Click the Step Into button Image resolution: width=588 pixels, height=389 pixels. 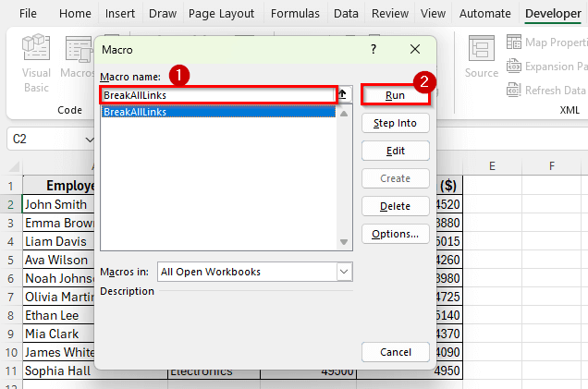coord(396,123)
